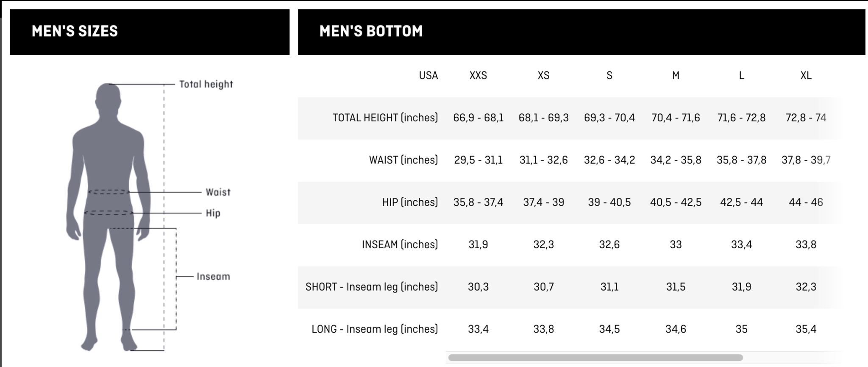Click the LONG - Inseam leg row label
The image size is (868, 367).
[375, 329]
